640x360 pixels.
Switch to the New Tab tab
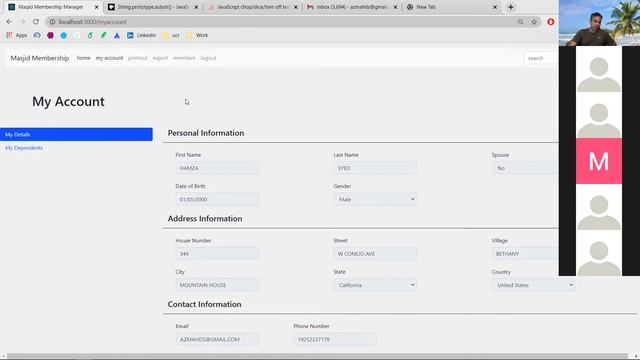click(451, 7)
